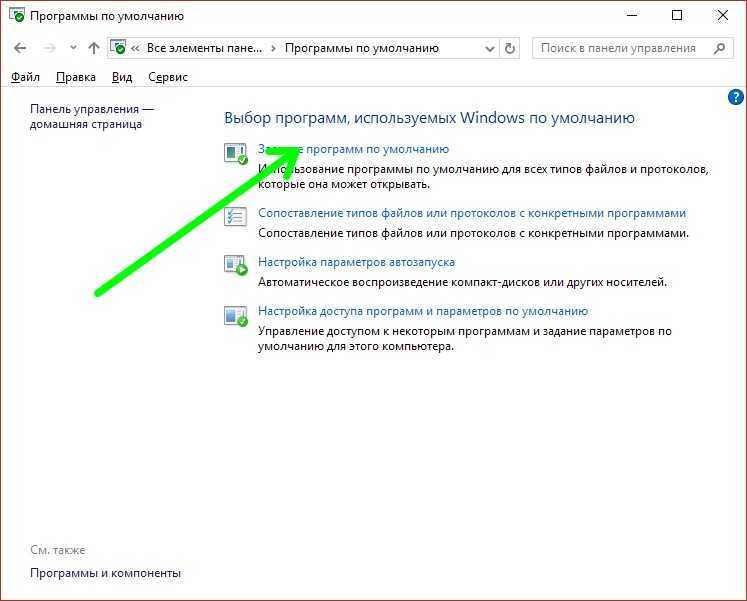Screen dimensions: 747x601
Task: Click Программы по умолчанию breadcrumb segment
Action: pos(362,48)
